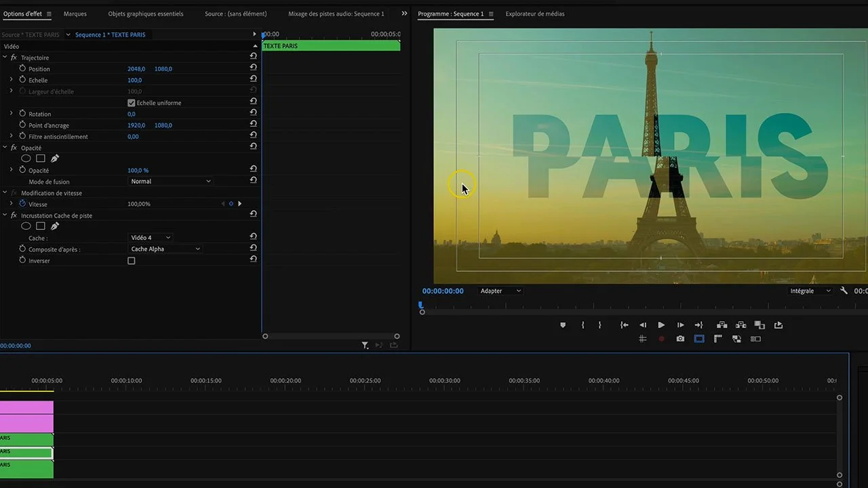868x488 pixels.
Task: Toggle fx for Trajectoire effect
Action: [x=14, y=58]
